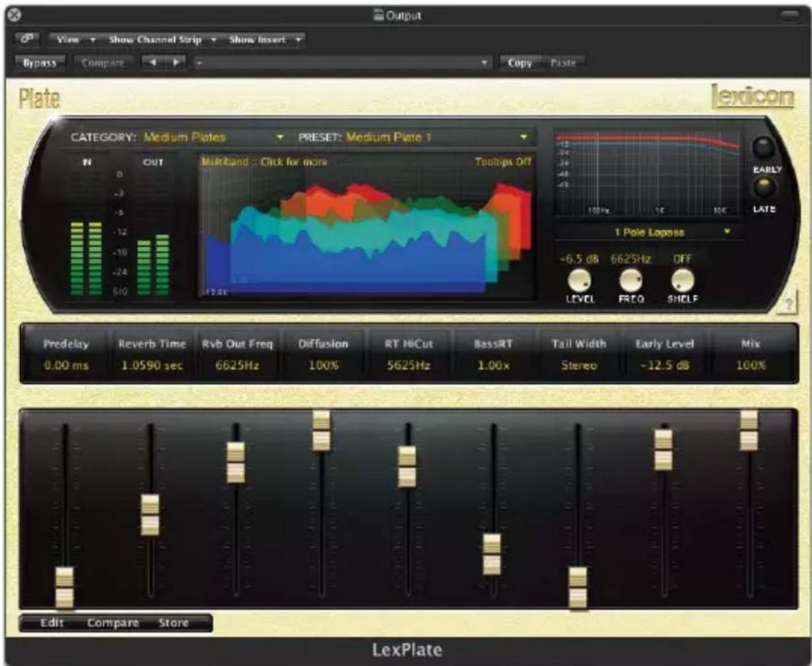Viewport: 812px width, 666px height.
Task: Click the BassRT 1.00x value
Action: (493, 365)
